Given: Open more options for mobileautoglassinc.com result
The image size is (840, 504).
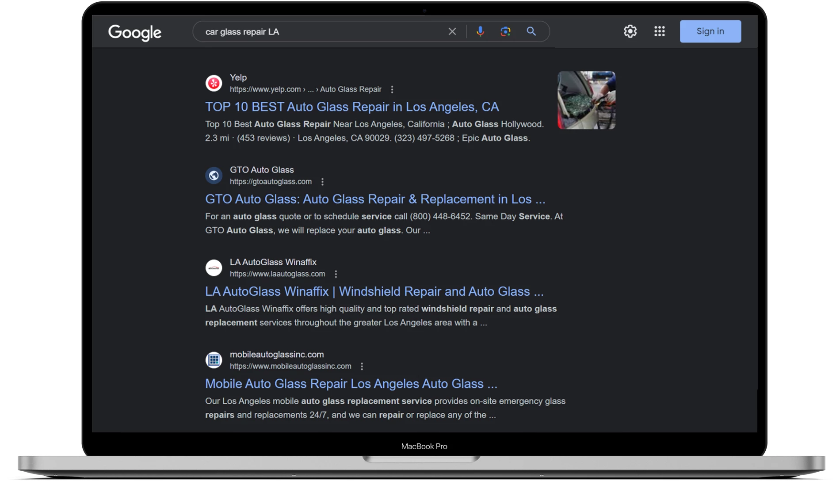Looking at the screenshot, I should 362,367.
